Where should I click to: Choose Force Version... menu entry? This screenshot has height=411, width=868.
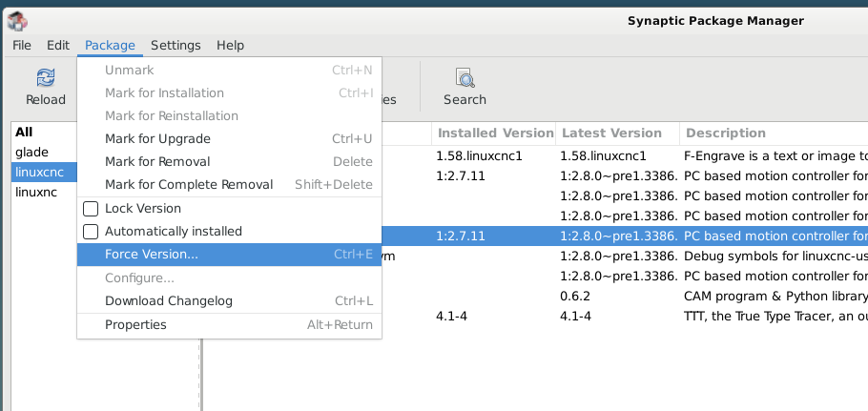[229, 255]
